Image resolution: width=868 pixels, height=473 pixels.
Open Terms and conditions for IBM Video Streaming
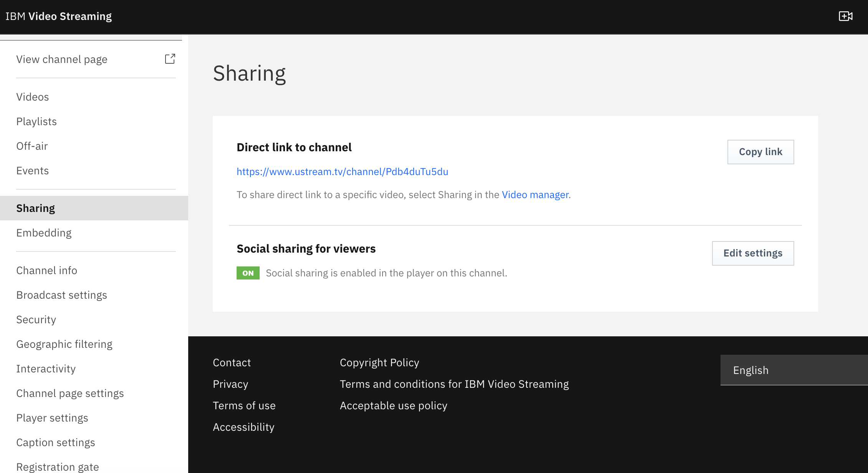454,384
